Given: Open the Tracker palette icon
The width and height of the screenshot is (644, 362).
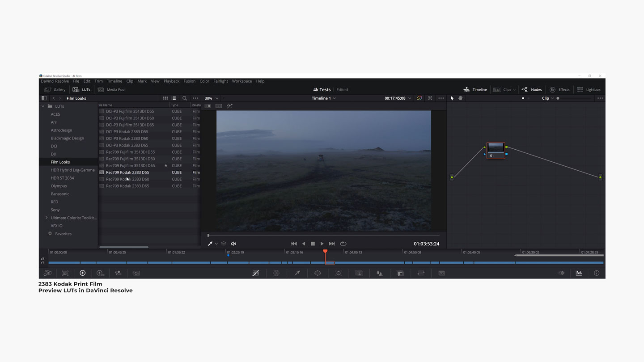Looking at the screenshot, I should 339,273.
